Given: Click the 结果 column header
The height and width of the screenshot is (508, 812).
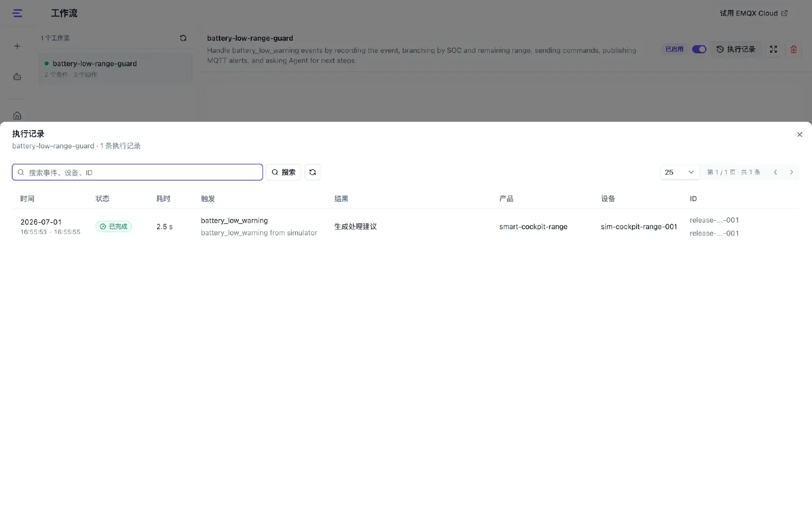Looking at the screenshot, I should (342, 198).
